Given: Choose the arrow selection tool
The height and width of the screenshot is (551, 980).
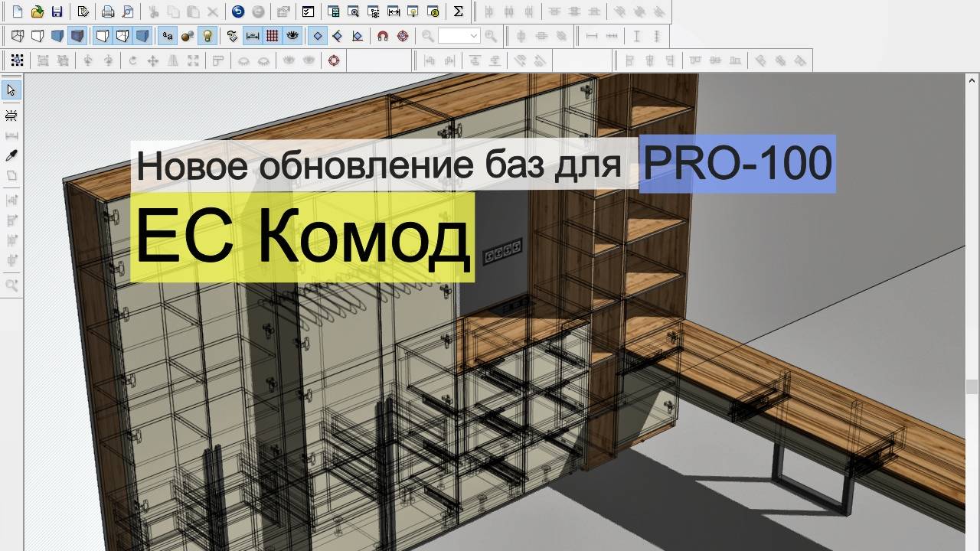Looking at the screenshot, I should click(x=11, y=90).
